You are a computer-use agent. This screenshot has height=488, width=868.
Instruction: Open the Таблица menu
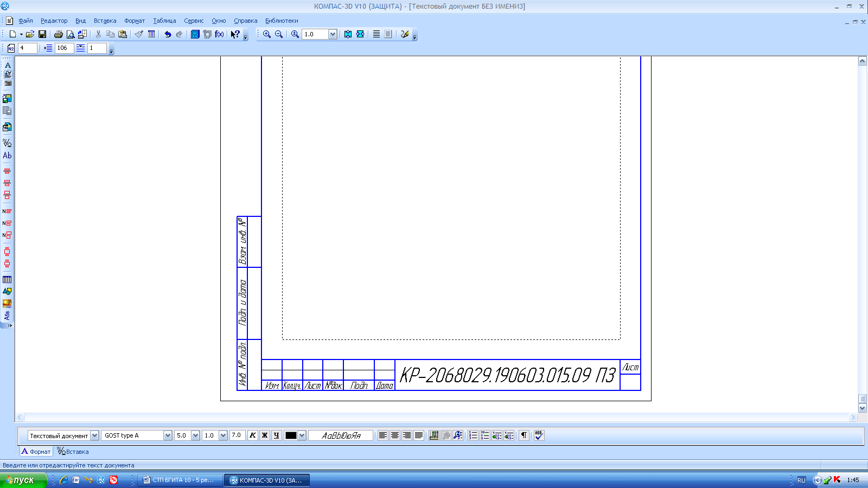click(164, 21)
